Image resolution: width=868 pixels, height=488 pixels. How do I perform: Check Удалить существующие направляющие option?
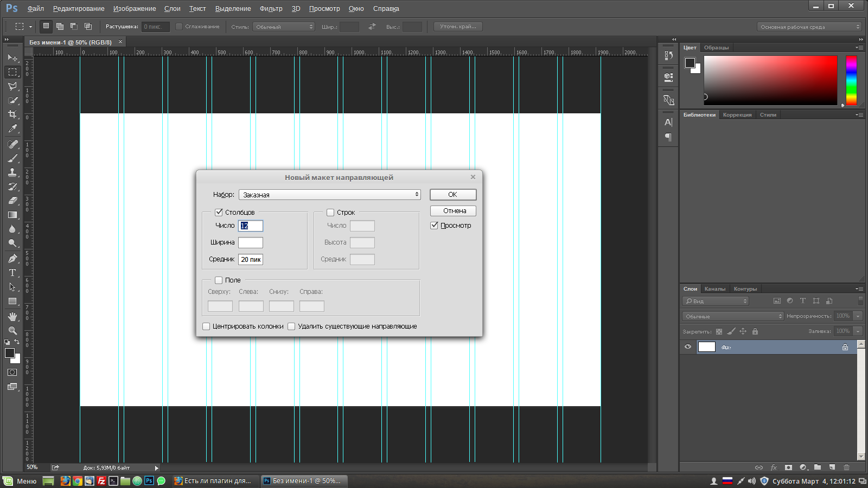tap(291, 326)
